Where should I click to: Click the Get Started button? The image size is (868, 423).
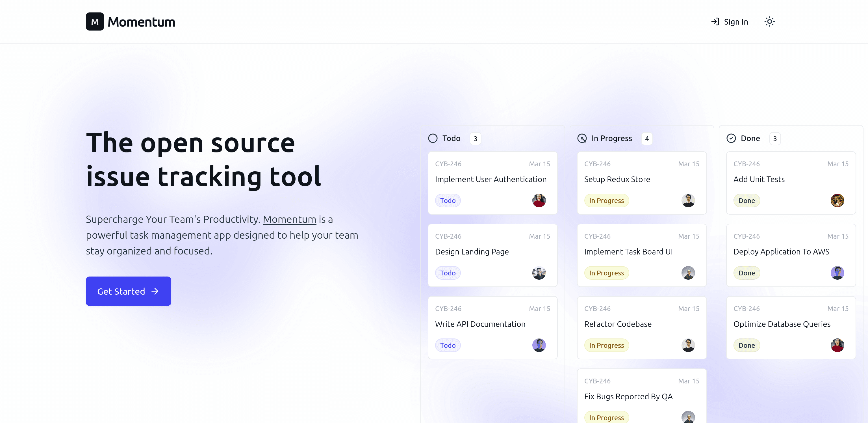(128, 291)
